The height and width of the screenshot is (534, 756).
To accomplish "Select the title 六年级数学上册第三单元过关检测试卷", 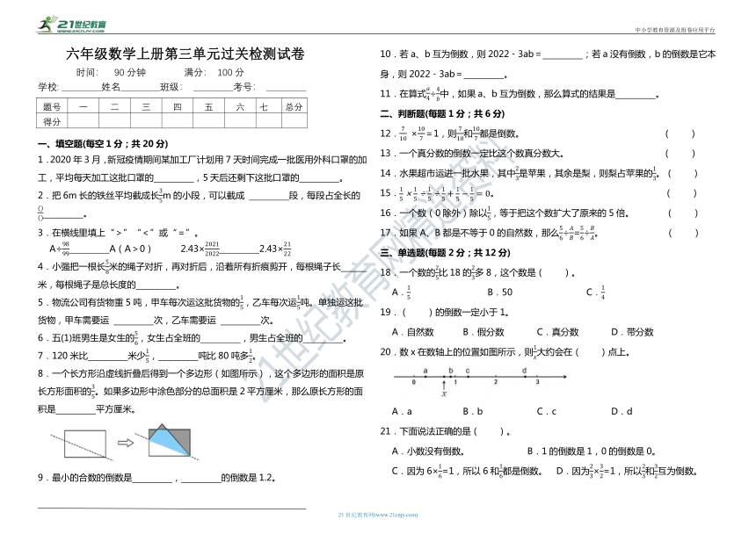I will point(185,54).
